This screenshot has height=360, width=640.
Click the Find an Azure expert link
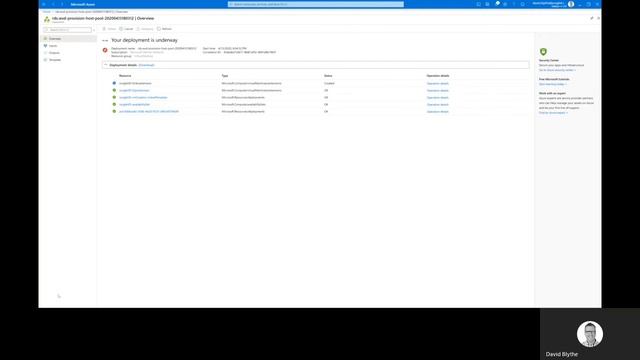553,113
